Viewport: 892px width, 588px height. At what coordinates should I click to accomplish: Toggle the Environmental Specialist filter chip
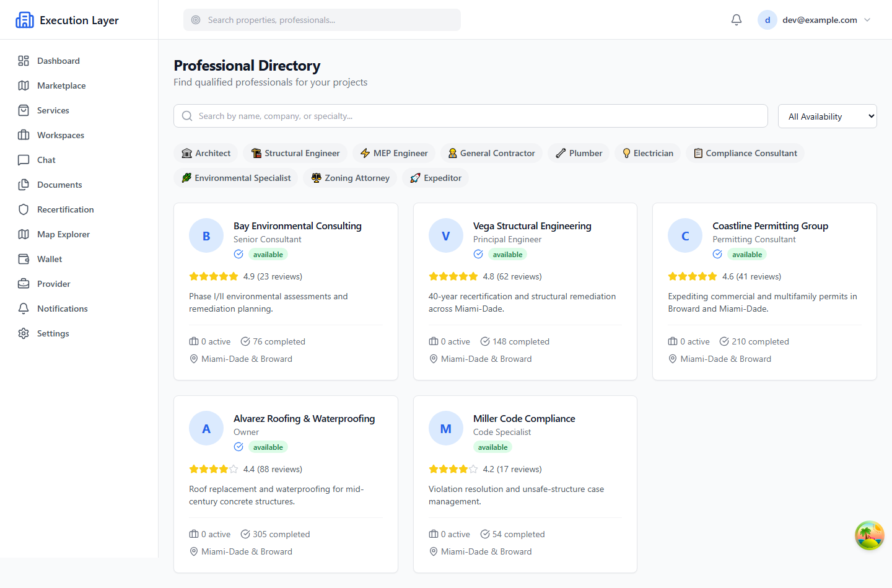click(x=236, y=178)
